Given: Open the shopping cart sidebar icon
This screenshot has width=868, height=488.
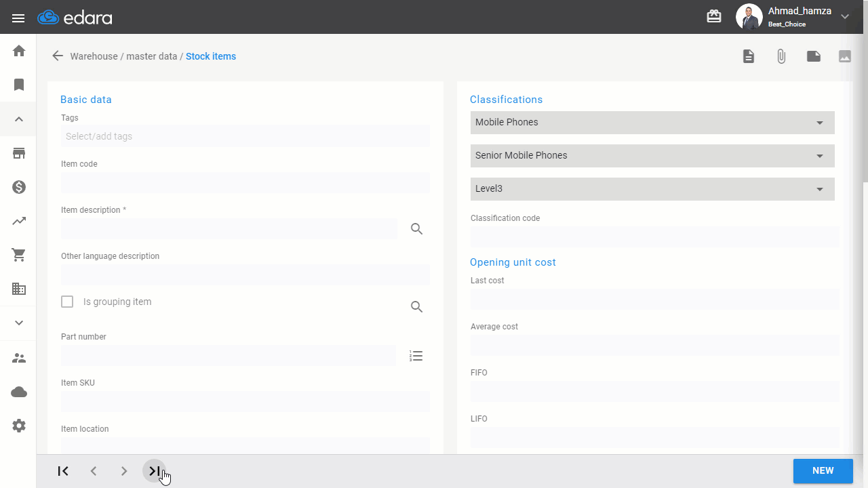Looking at the screenshot, I should pos(19,255).
